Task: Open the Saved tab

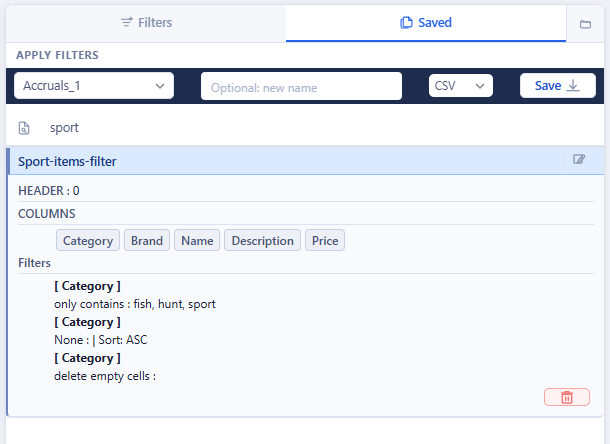Action: (426, 23)
